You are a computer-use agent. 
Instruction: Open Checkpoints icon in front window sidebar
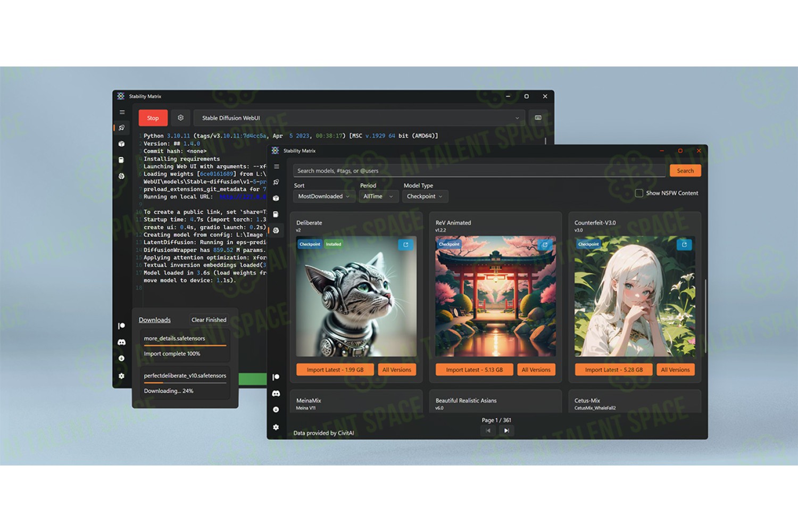click(x=276, y=214)
